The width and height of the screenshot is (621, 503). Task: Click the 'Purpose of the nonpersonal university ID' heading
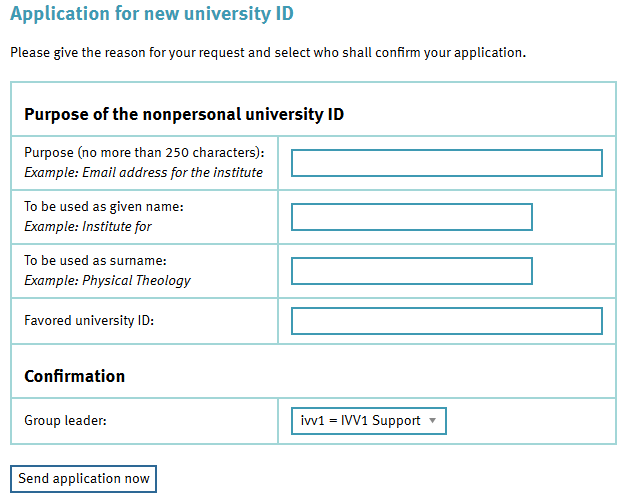pos(184,114)
